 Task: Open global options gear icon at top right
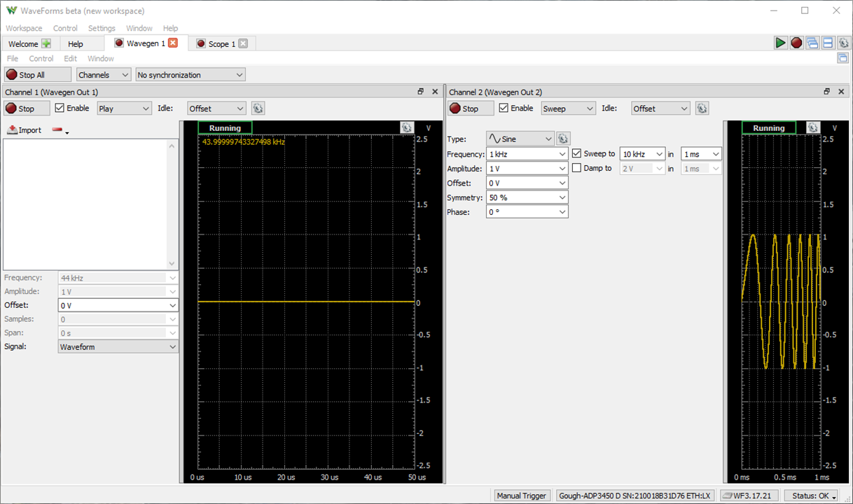tap(844, 43)
